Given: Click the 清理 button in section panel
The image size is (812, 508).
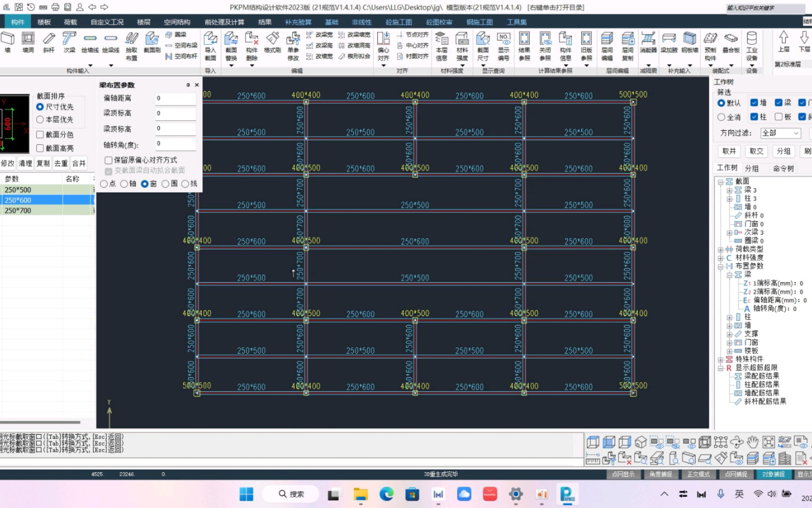Looking at the screenshot, I should click(x=25, y=163).
